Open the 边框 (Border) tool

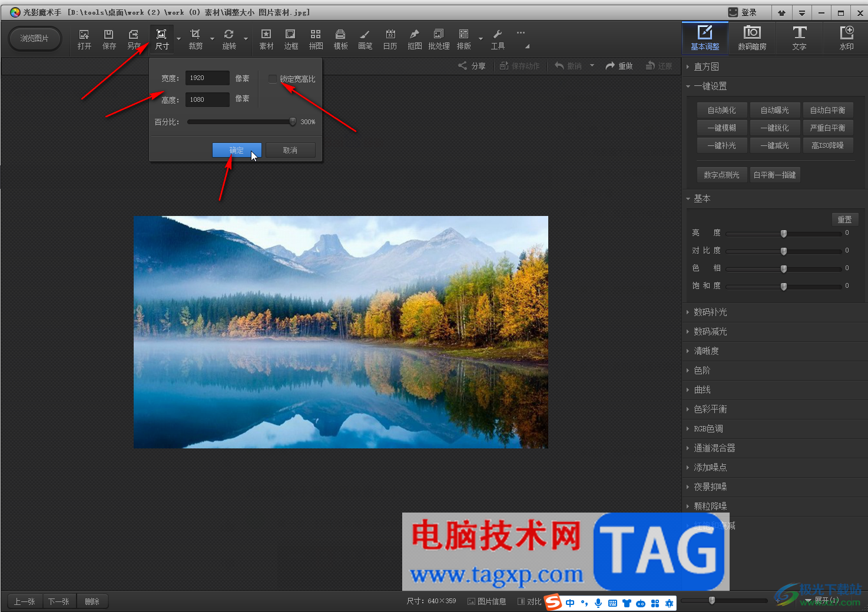coord(291,39)
